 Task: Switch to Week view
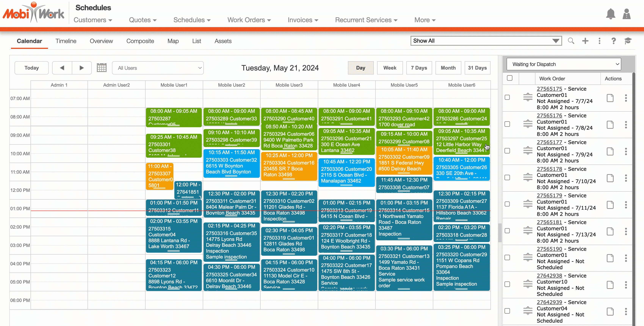[389, 68]
